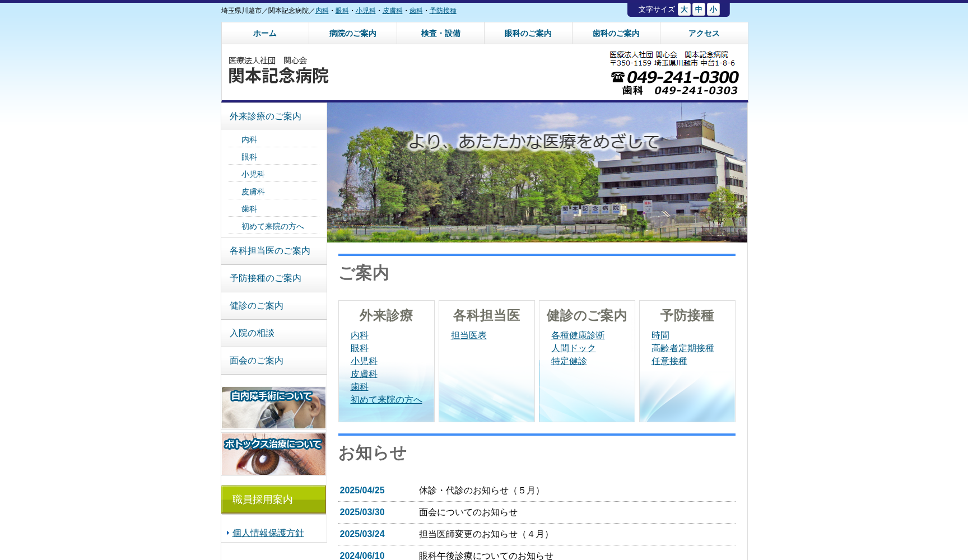Click 人間ドック under 健診のご案内
968x560 pixels.
coord(573,348)
